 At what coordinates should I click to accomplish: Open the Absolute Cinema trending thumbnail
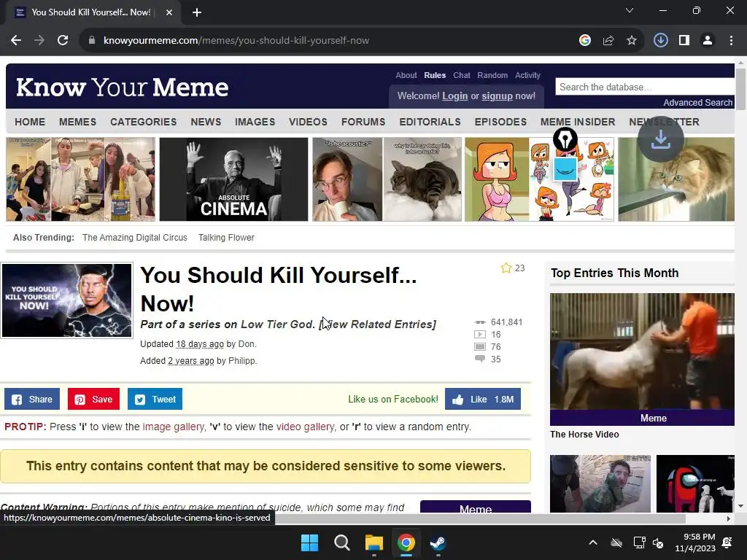(233, 179)
